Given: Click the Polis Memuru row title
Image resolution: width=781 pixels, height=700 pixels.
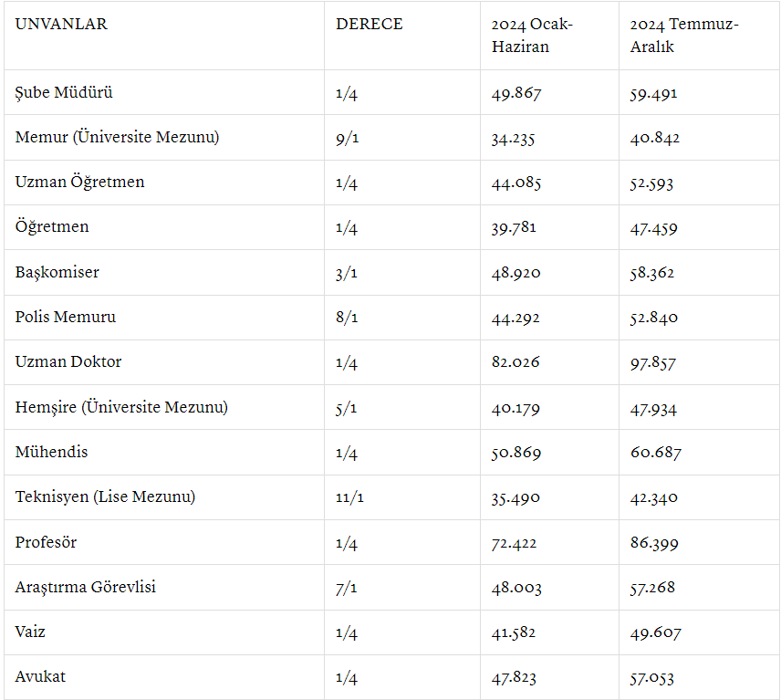Looking at the screenshot, I should pyautogui.click(x=66, y=317).
